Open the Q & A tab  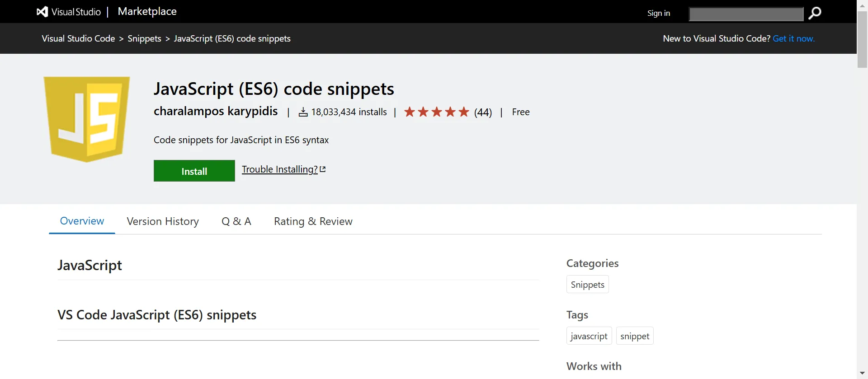click(236, 221)
